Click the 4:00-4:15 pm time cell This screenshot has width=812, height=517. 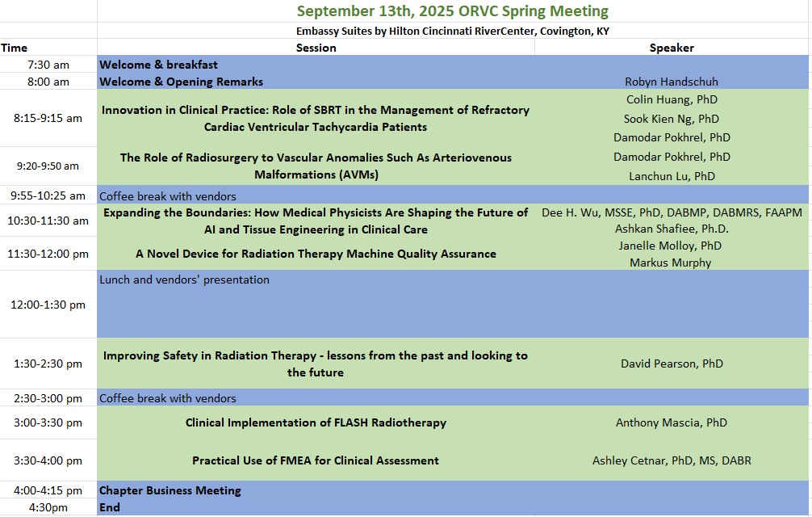click(48, 490)
